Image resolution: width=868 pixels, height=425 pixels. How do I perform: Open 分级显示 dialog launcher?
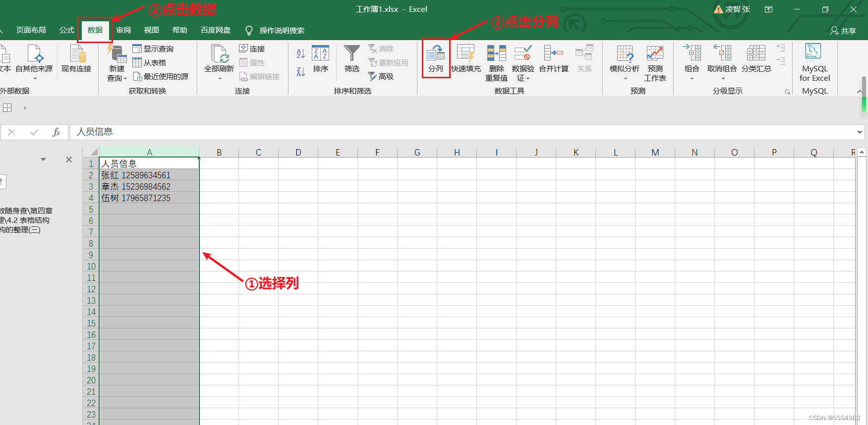click(787, 92)
